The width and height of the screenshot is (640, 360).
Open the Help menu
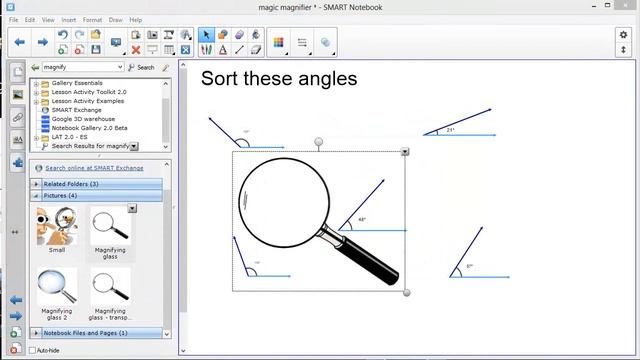(136, 20)
